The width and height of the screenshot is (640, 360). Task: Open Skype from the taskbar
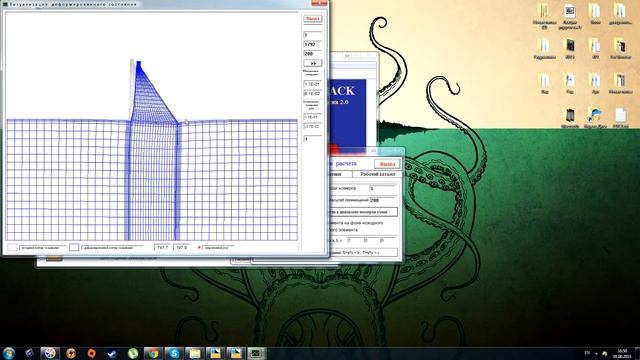(174, 353)
